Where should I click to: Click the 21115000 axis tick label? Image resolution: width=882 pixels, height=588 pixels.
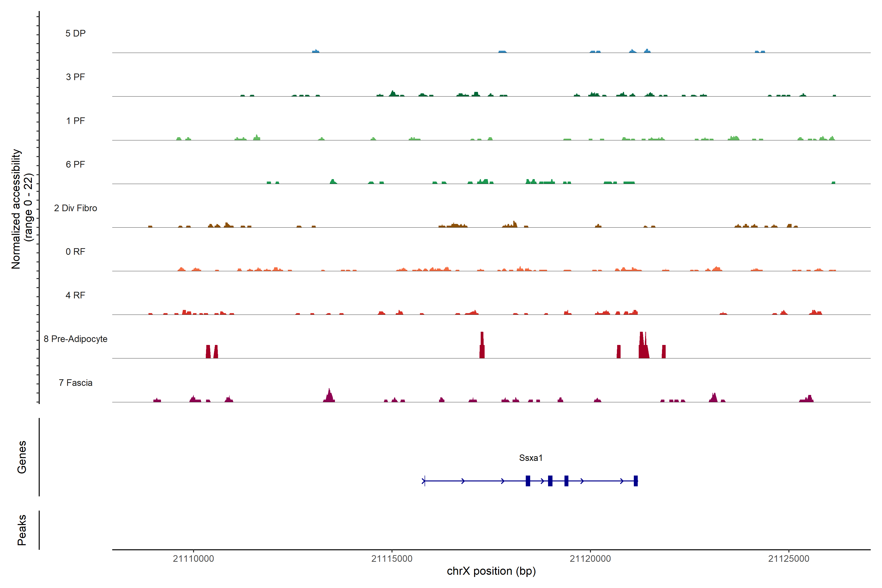click(x=392, y=558)
